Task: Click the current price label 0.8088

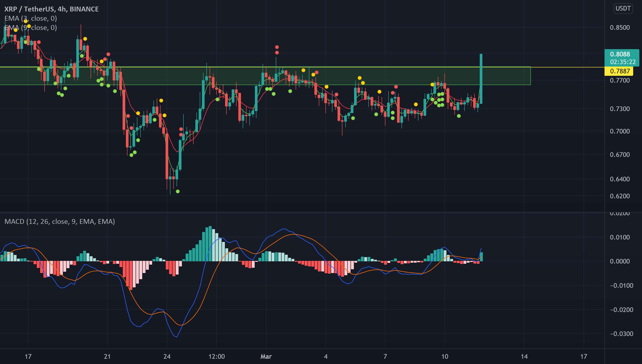Action: pos(620,54)
